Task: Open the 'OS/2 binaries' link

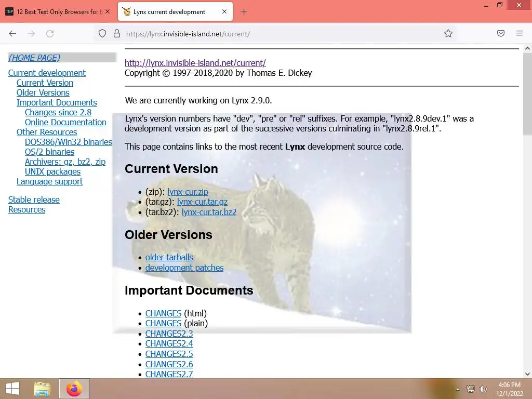Action: click(x=49, y=152)
